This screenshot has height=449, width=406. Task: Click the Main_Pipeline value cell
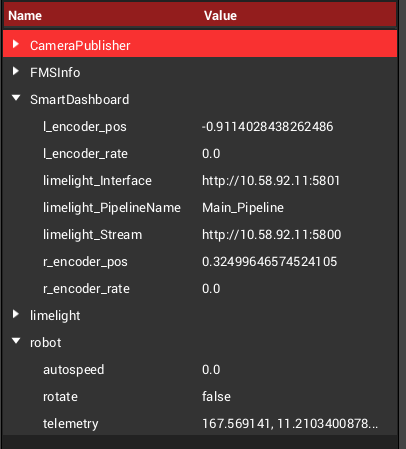point(243,208)
